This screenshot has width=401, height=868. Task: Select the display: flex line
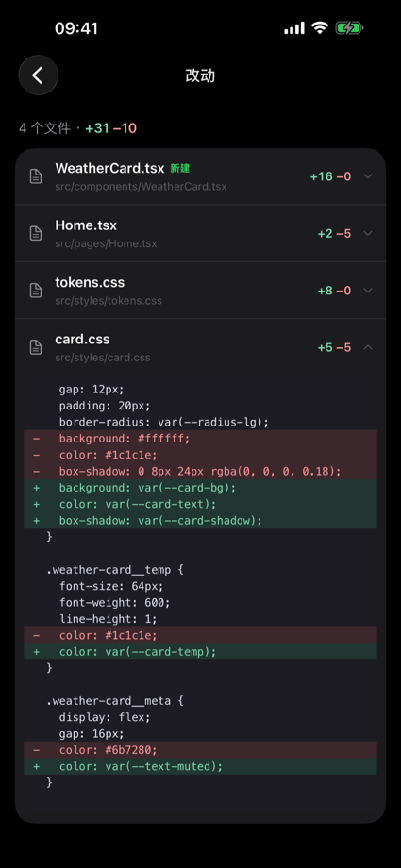pyautogui.click(x=200, y=717)
